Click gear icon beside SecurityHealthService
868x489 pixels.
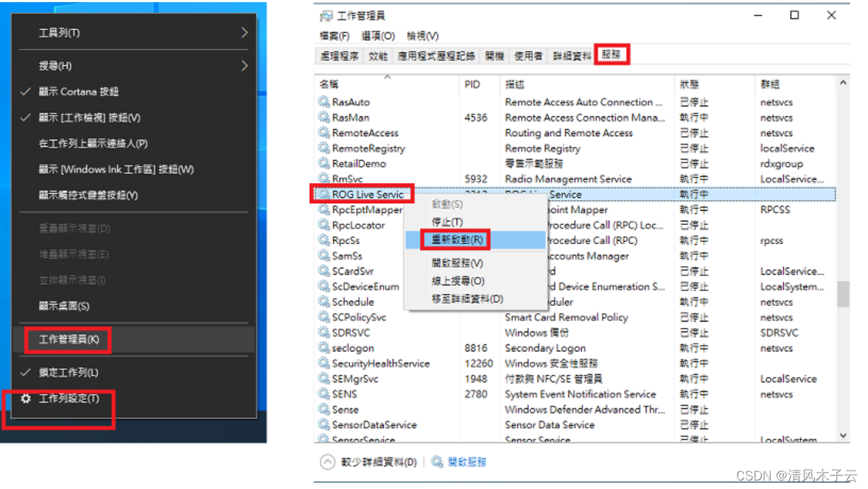click(x=324, y=363)
